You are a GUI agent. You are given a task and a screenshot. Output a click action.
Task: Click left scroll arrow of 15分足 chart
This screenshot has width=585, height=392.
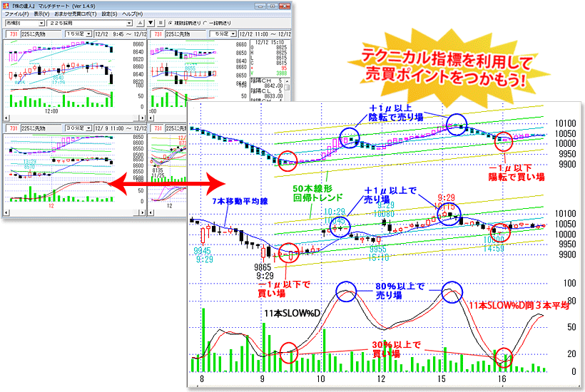click(6, 118)
